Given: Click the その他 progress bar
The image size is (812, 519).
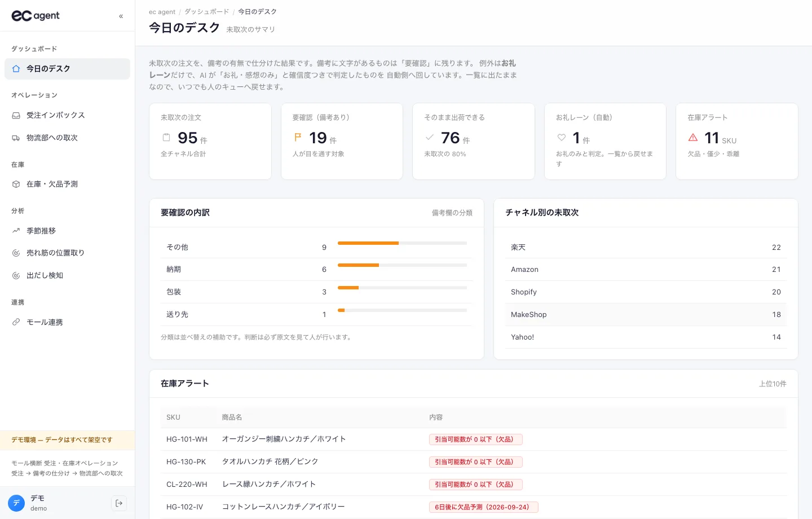Looking at the screenshot, I should (402, 243).
